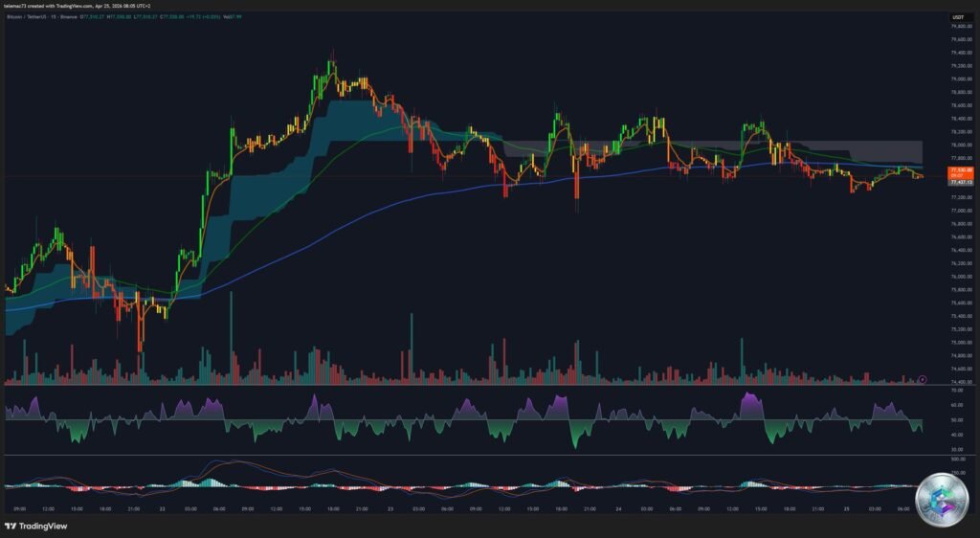The width and height of the screenshot is (980, 538).
Task: Click the grey 77,437.13 price label
Action: point(961,183)
